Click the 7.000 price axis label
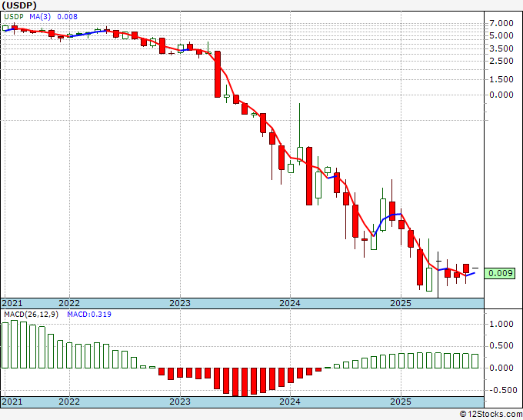The height and width of the screenshot is (420, 523). pos(501,23)
